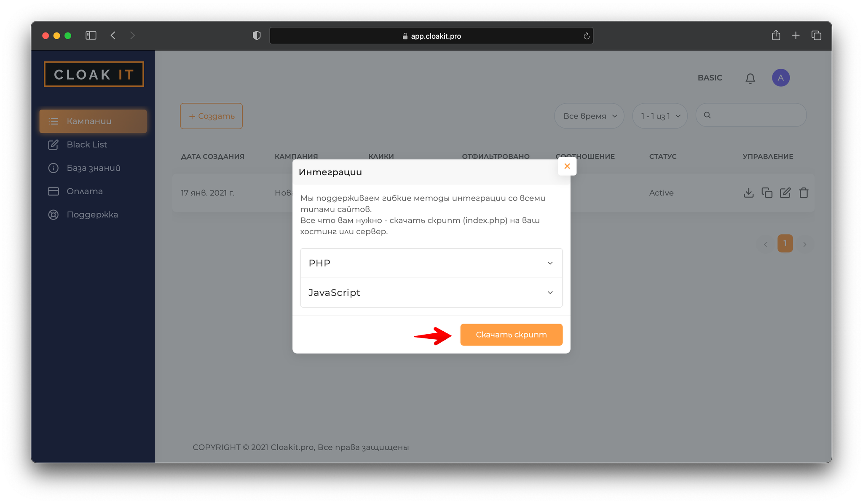Click the '+ Создать' button
Screen dimensions: 863x504
pos(211,116)
